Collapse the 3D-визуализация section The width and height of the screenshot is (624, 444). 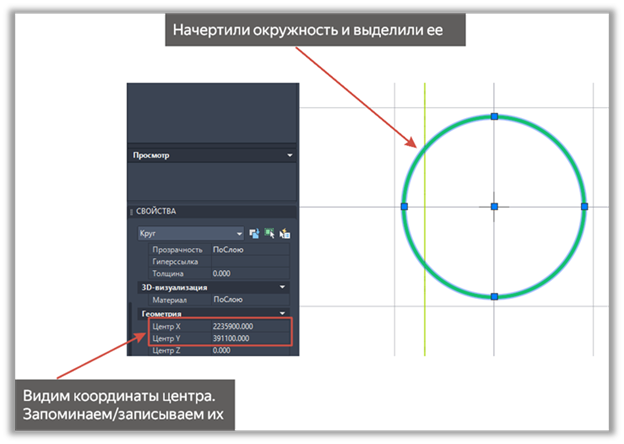(282, 287)
